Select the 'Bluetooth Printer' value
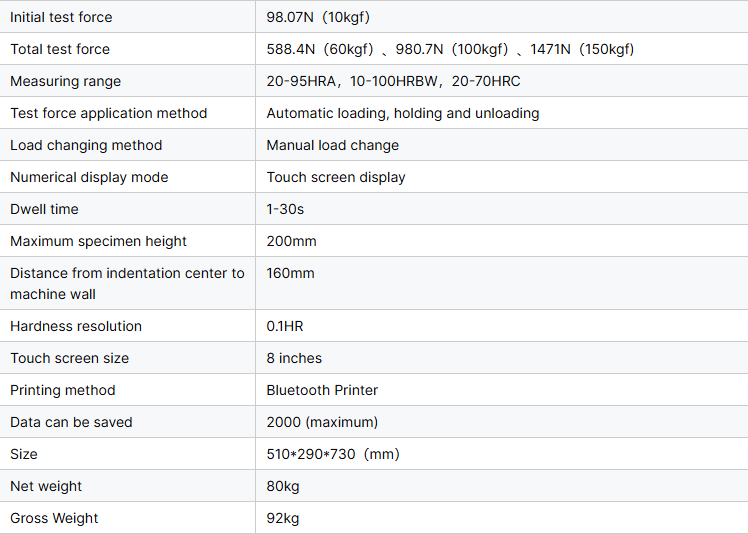 (x=322, y=390)
